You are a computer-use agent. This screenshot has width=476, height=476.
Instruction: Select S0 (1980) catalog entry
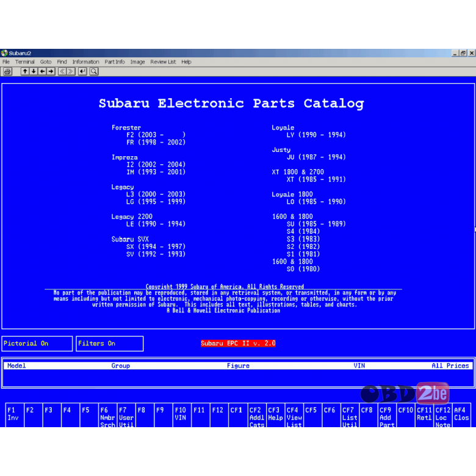(303, 269)
